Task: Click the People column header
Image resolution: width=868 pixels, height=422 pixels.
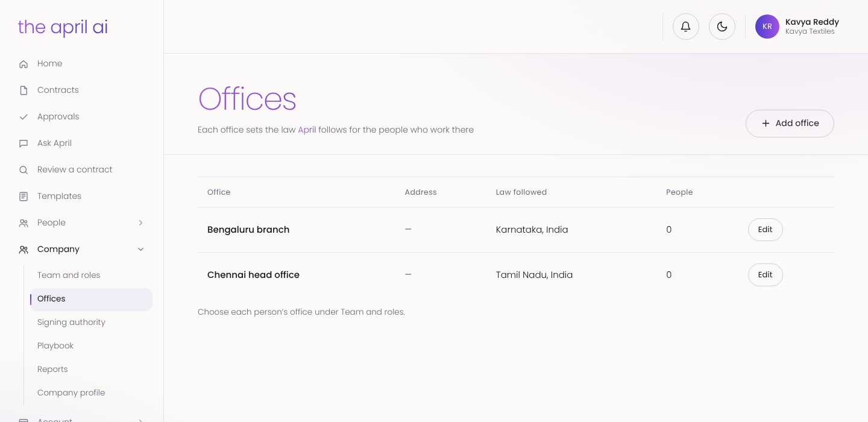Action: (x=679, y=192)
